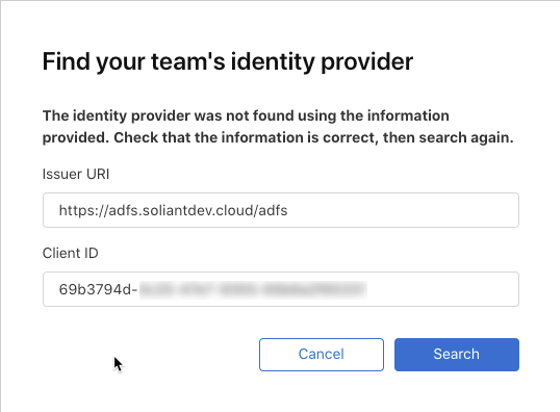Cancel the identity provider dialog

pyautogui.click(x=321, y=355)
